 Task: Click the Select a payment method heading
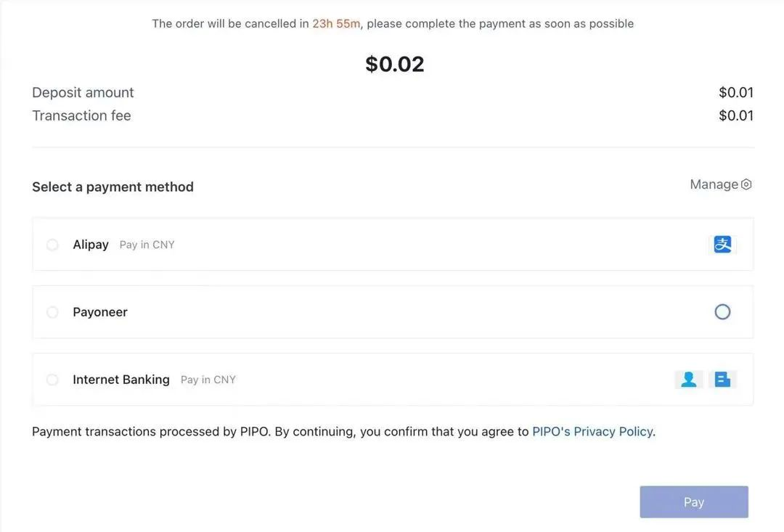(x=113, y=187)
